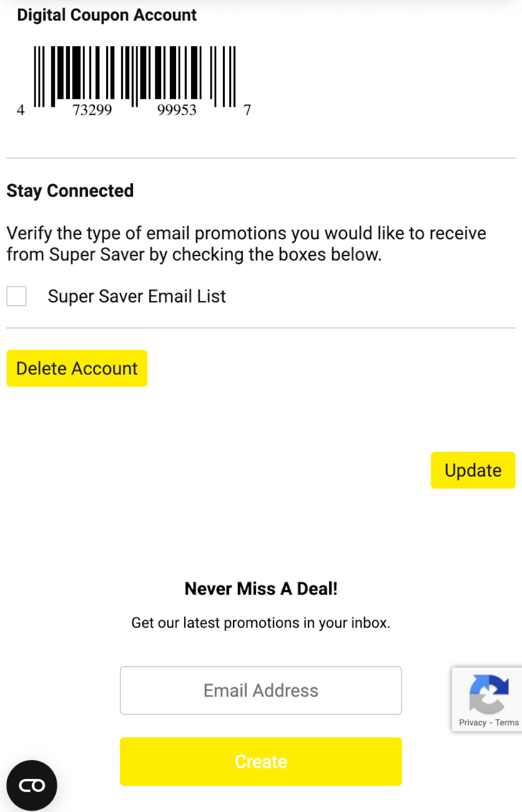Image resolution: width=522 pixels, height=812 pixels.
Task: Click the yellow Update button
Action: 473,470
